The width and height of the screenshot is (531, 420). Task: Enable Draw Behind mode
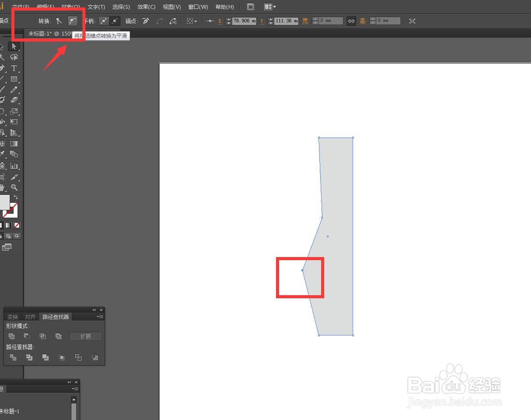point(8,236)
